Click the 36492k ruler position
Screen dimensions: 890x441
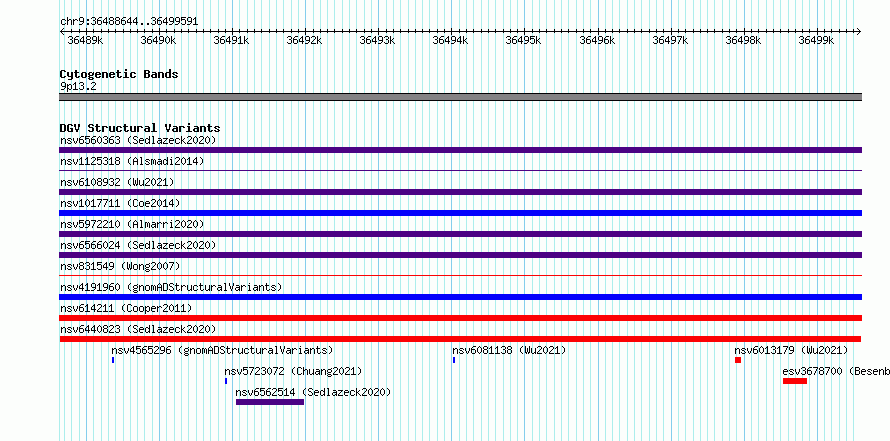(305, 40)
